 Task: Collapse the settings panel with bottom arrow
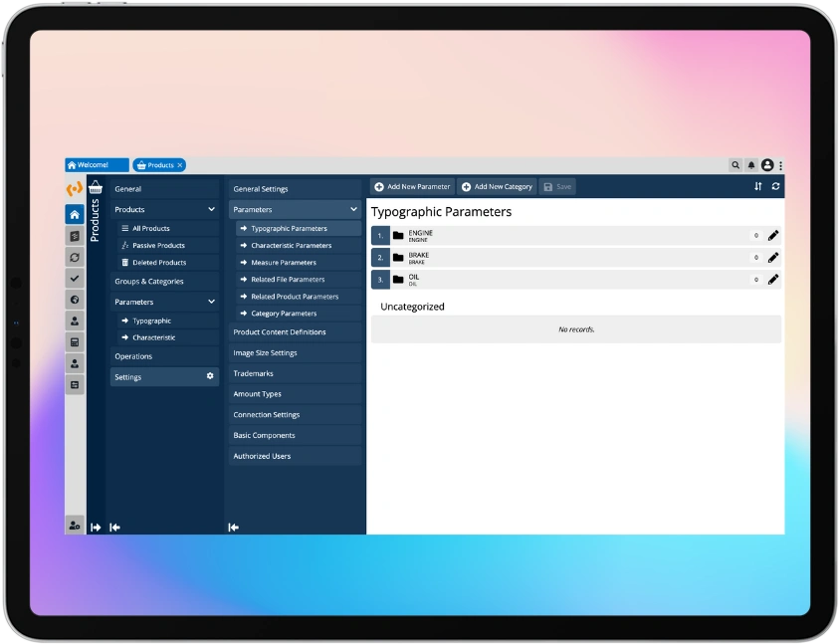point(234,528)
